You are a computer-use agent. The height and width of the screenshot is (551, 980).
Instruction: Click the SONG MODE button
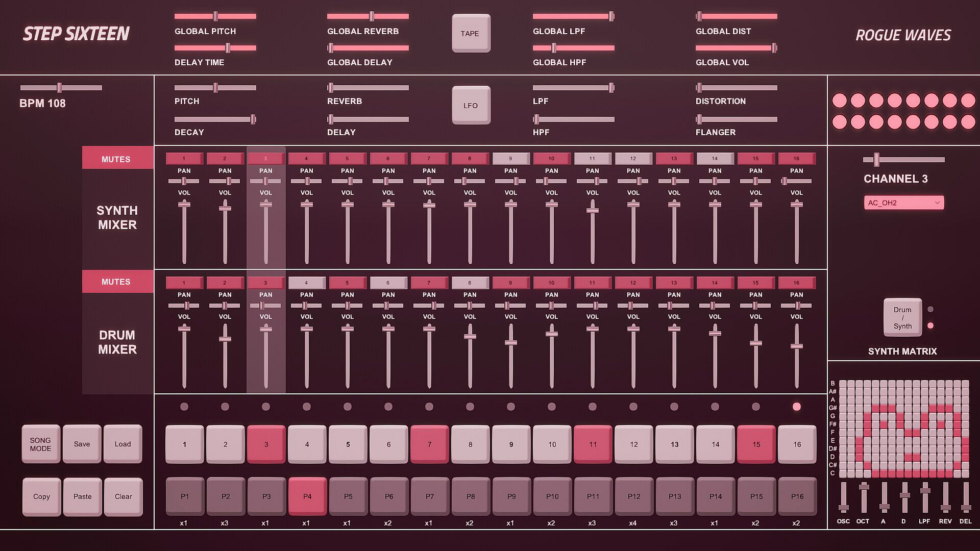pyautogui.click(x=41, y=444)
